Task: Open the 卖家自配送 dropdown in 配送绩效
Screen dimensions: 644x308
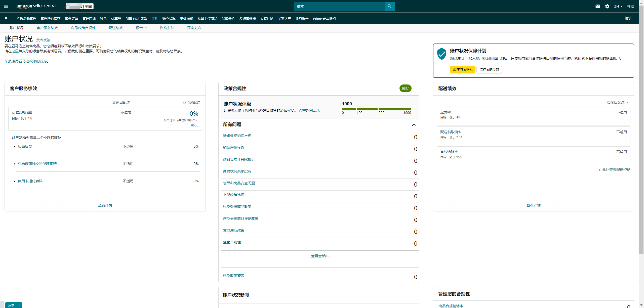Action: click(618, 102)
